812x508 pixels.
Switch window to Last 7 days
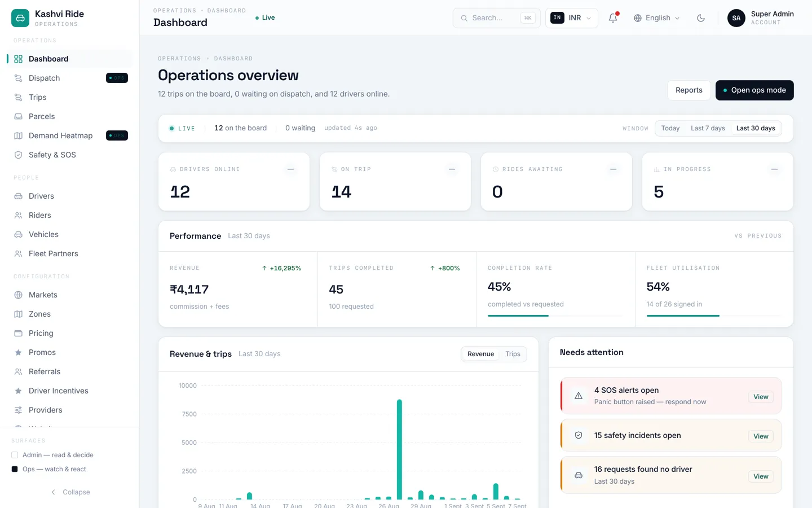(x=708, y=128)
